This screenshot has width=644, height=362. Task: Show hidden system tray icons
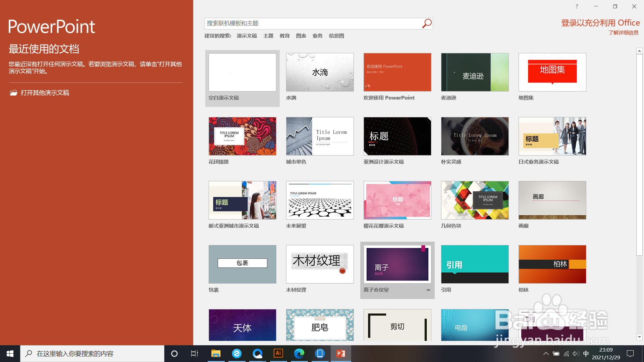click(546, 354)
